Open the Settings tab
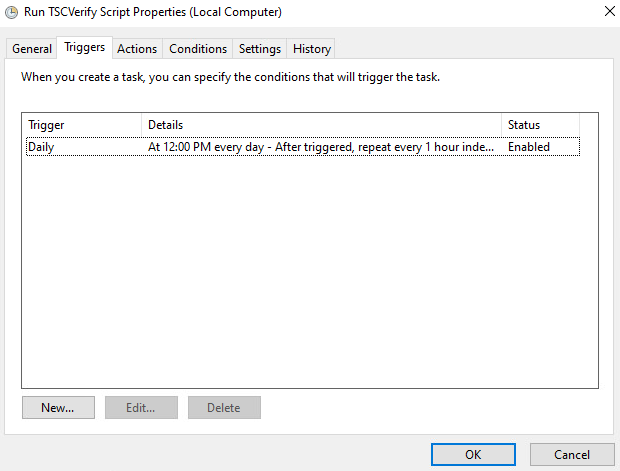The height and width of the screenshot is (471, 620). [260, 49]
